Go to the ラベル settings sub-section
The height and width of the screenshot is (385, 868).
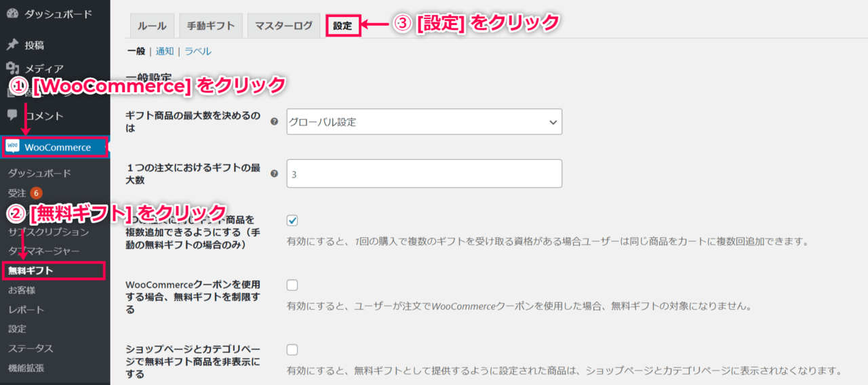[197, 51]
